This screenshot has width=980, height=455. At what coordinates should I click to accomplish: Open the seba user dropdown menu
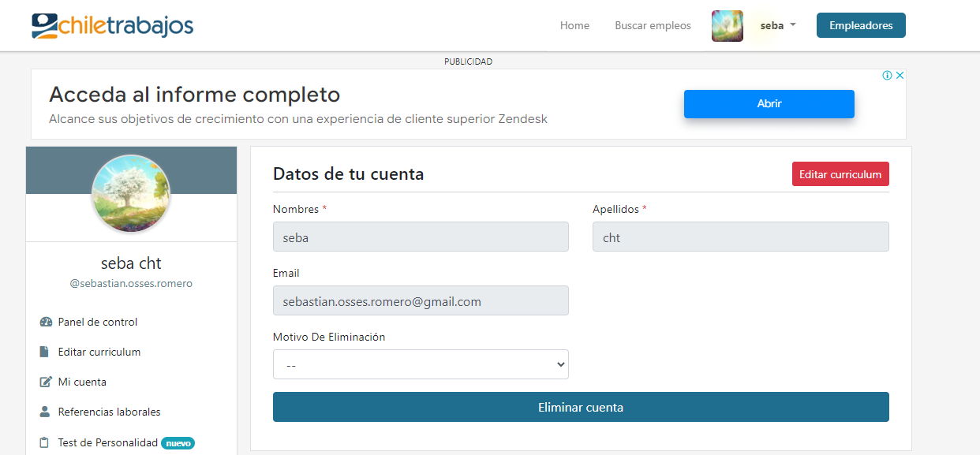tap(778, 25)
